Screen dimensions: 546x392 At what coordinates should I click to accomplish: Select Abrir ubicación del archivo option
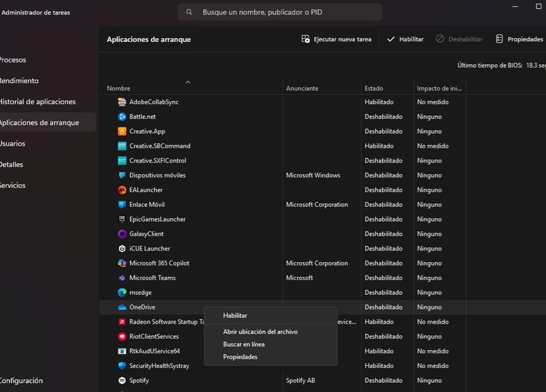(260, 332)
